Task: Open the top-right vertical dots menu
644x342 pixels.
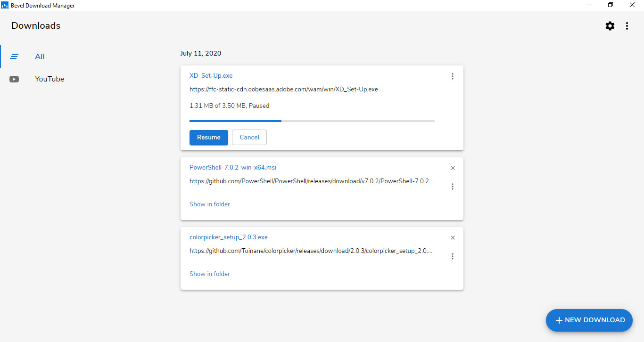Action: point(627,26)
